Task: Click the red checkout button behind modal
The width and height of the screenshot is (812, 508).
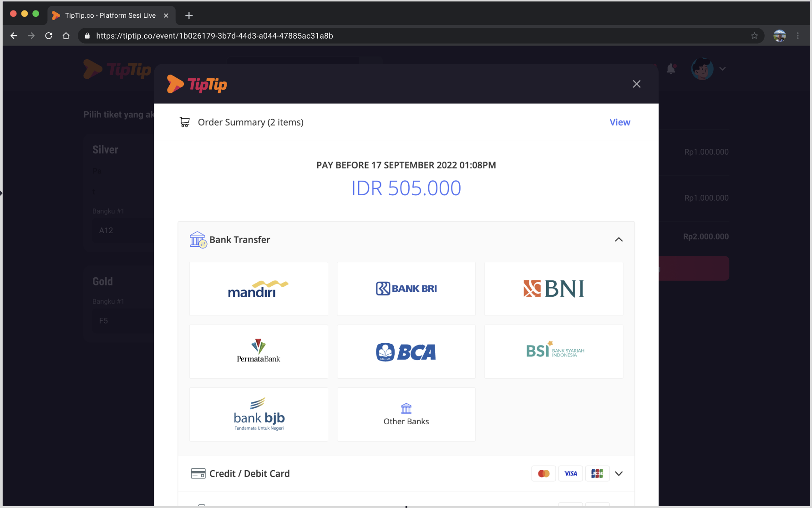Action: (x=694, y=269)
